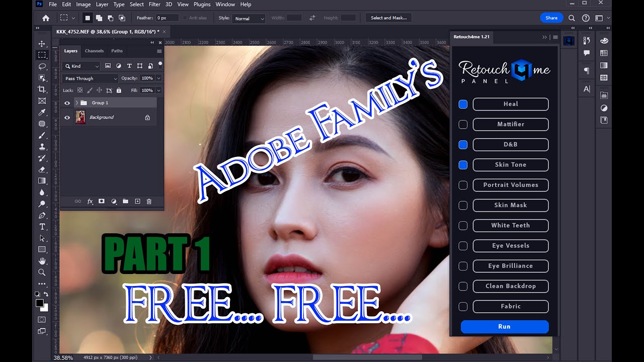Select the Move tool
Image resolution: width=644 pixels, height=362 pixels.
[42, 44]
